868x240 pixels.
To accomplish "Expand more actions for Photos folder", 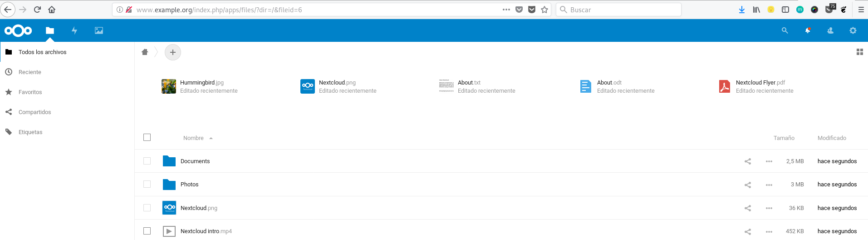I will pos(769,185).
